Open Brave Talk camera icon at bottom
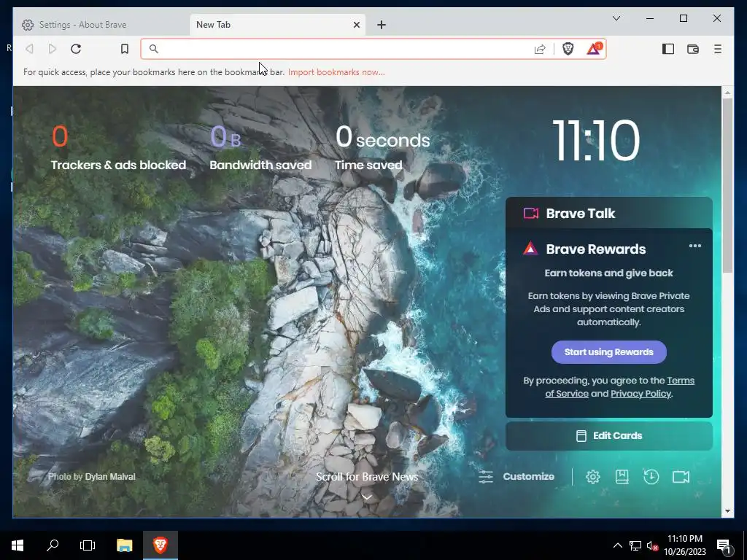This screenshot has height=560, width=747. coord(681,477)
